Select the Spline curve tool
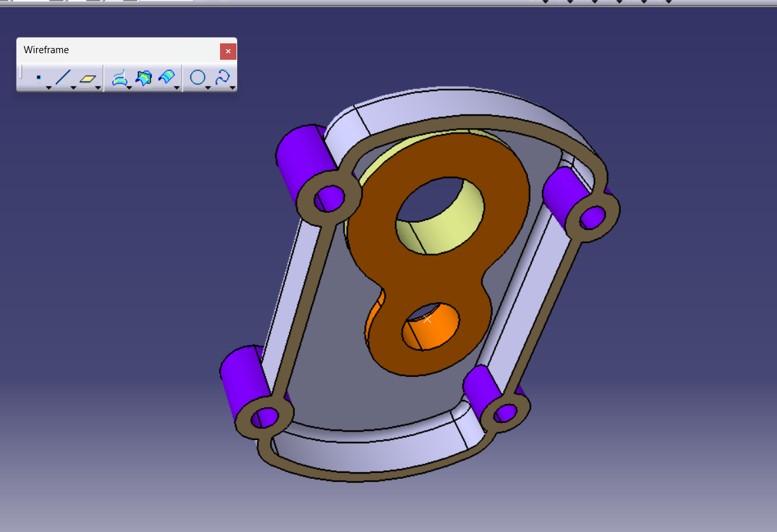 click(x=223, y=78)
